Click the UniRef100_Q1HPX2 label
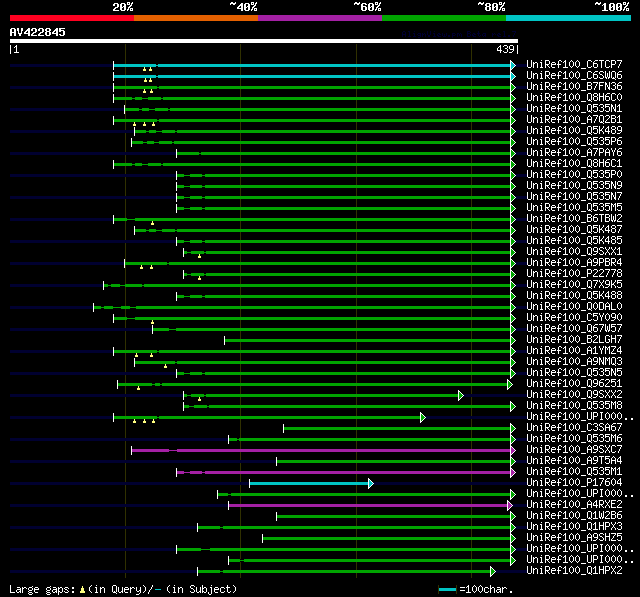This screenshot has height=597, width=640. tap(574, 571)
